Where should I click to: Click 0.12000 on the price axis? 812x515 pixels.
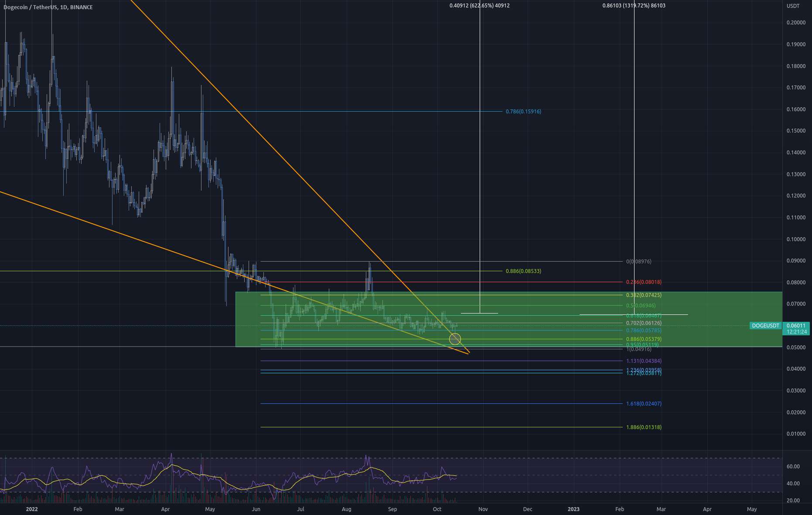pyautogui.click(x=796, y=196)
